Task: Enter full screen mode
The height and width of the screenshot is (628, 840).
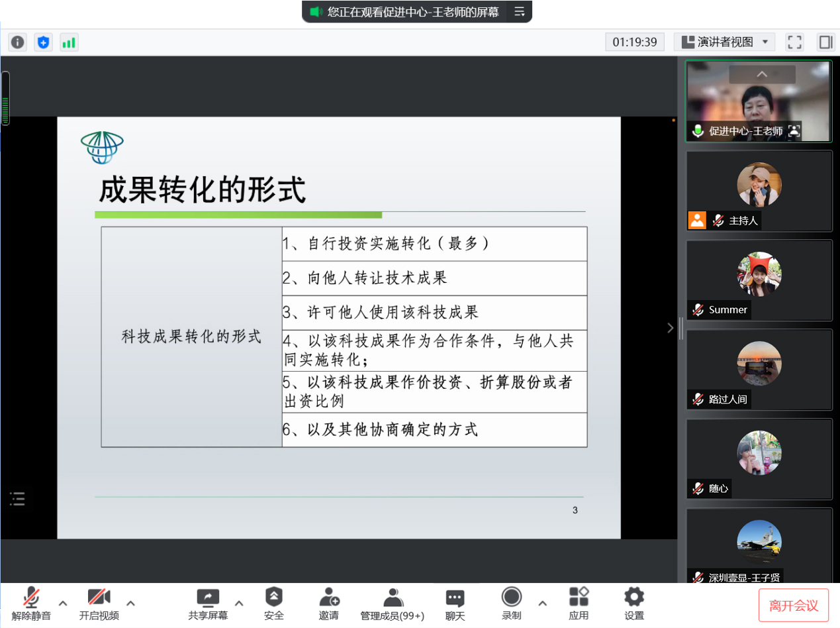Action: click(x=794, y=42)
